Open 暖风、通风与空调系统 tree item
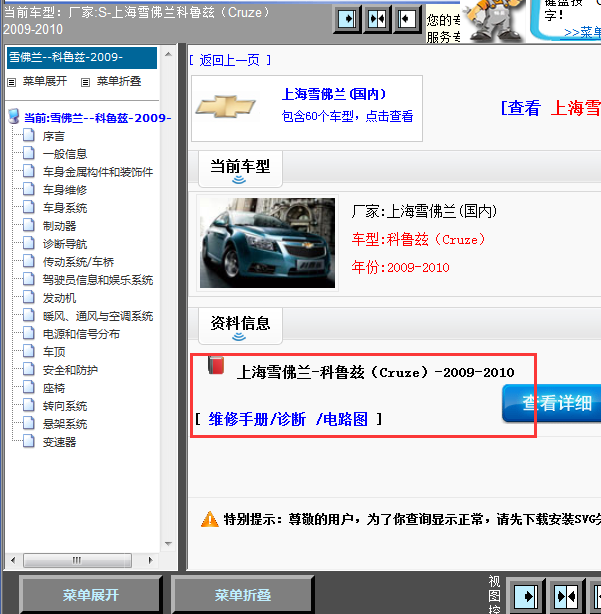This screenshot has height=614, width=601. click(98, 316)
